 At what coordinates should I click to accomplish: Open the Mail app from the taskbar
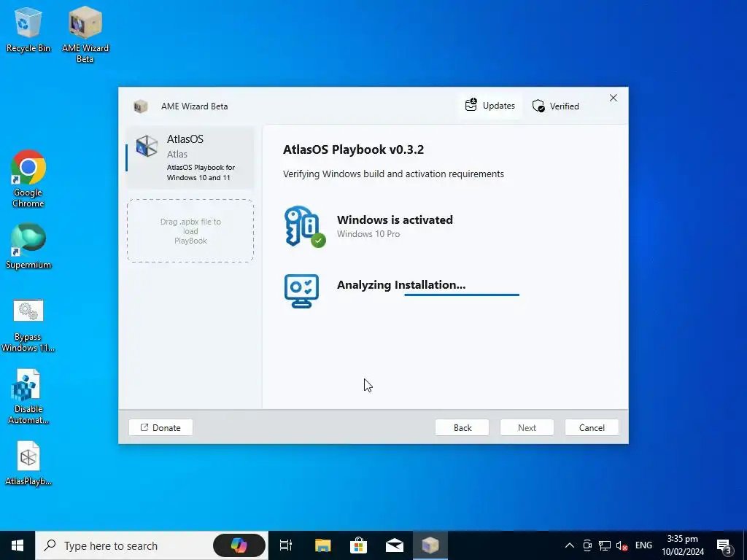pos(395,545)
